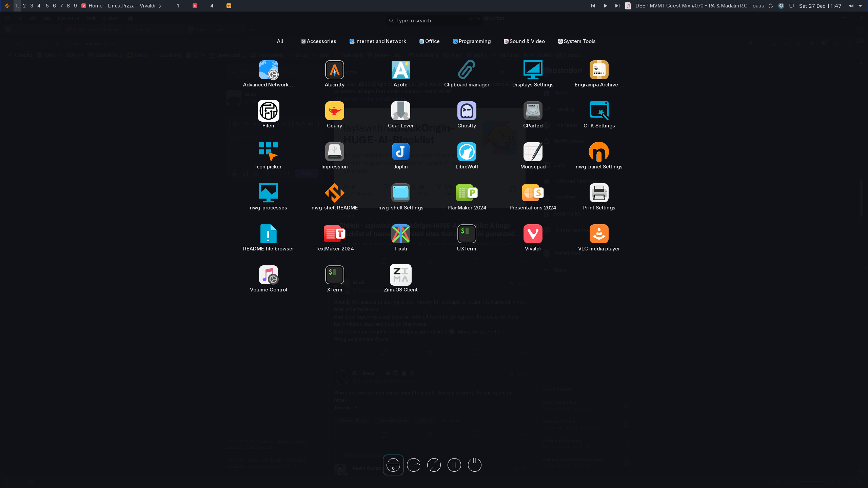Show the Programming category
The width and height of the screenshot is (868, 488).
coord(472,41)
